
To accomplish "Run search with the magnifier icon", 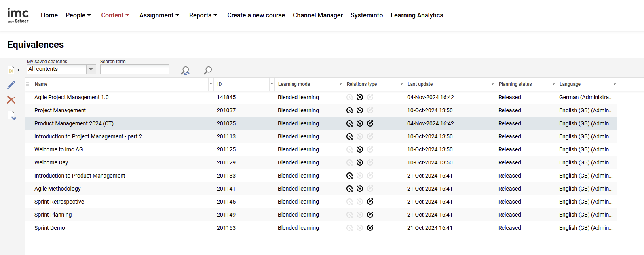I will click(x=207, y=70).
